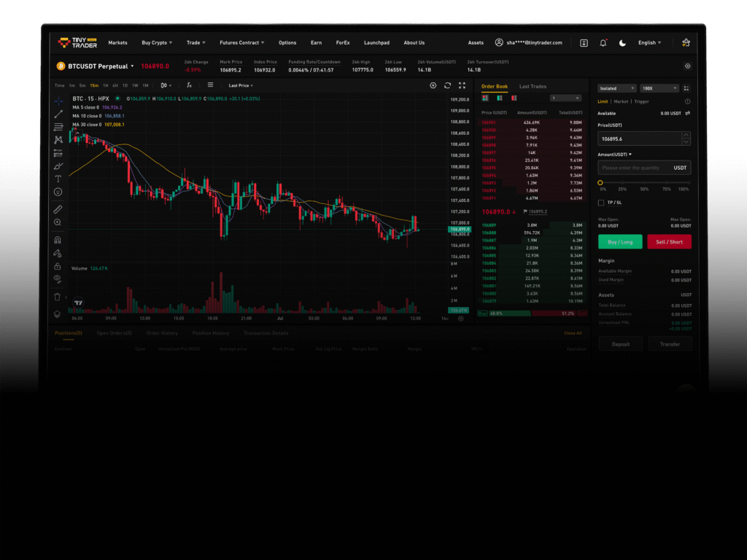The height and width of the screenshot is (560, 747).
Task: Expand the 100X leverage dropdown
Action: [x=657, y=88]
